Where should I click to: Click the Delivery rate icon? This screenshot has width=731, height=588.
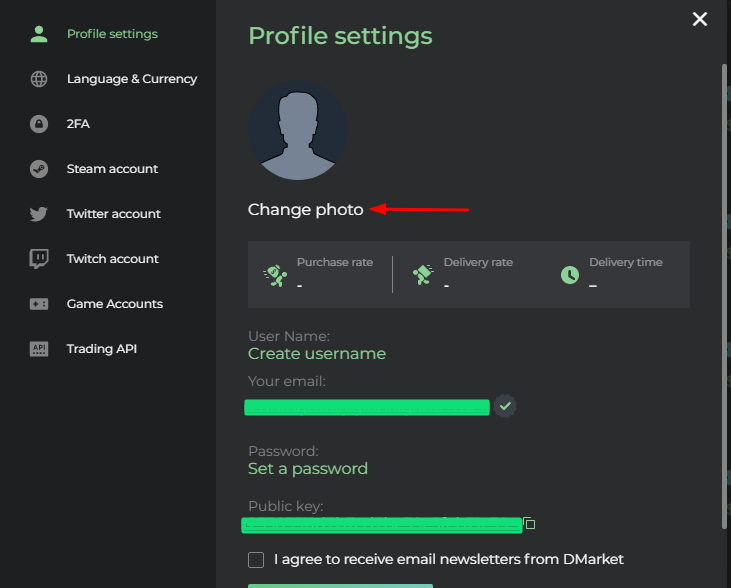pos(423,274)
